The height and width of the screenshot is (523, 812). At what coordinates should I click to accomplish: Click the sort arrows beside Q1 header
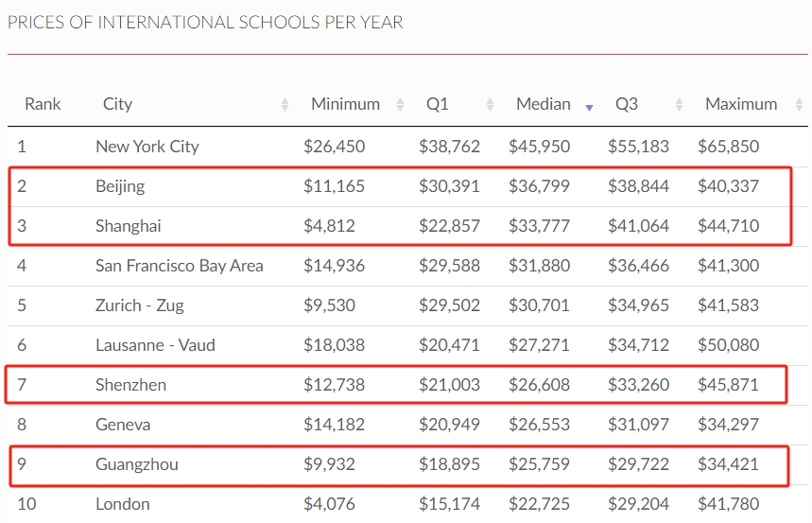coord(490,105)
